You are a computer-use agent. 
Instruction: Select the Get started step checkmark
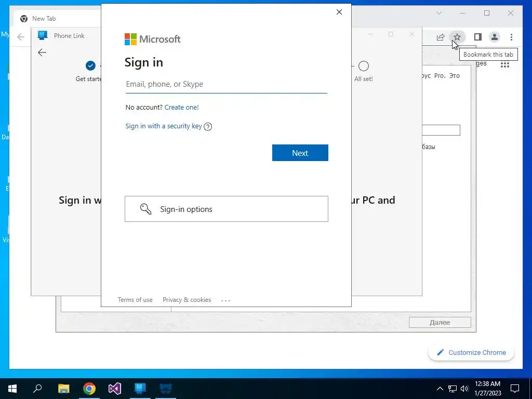[x=90, y=65]
